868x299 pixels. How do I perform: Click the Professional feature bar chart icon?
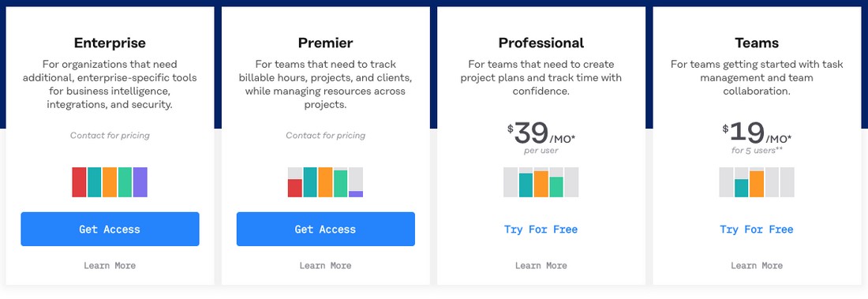tap(541, 182)
